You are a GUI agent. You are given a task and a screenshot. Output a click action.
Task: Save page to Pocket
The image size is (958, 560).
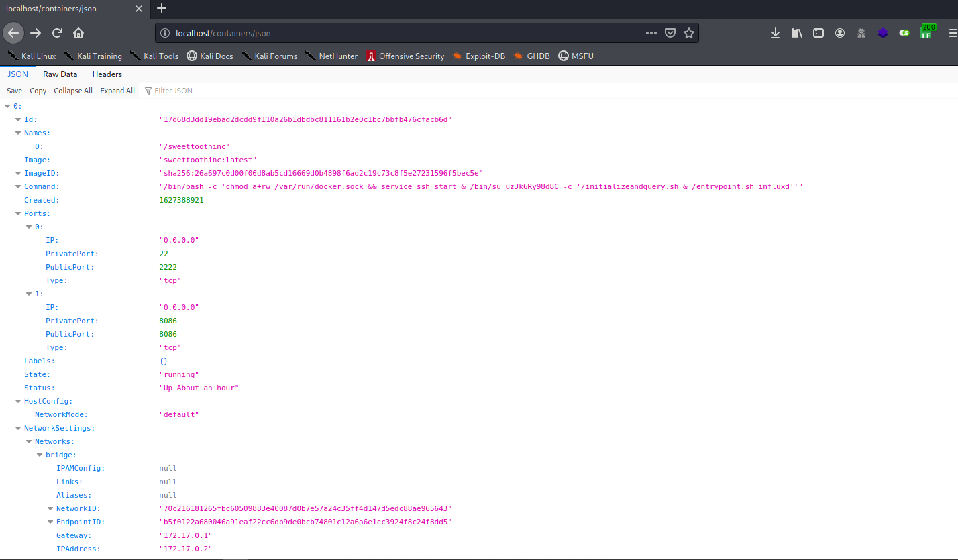[670, 33]
